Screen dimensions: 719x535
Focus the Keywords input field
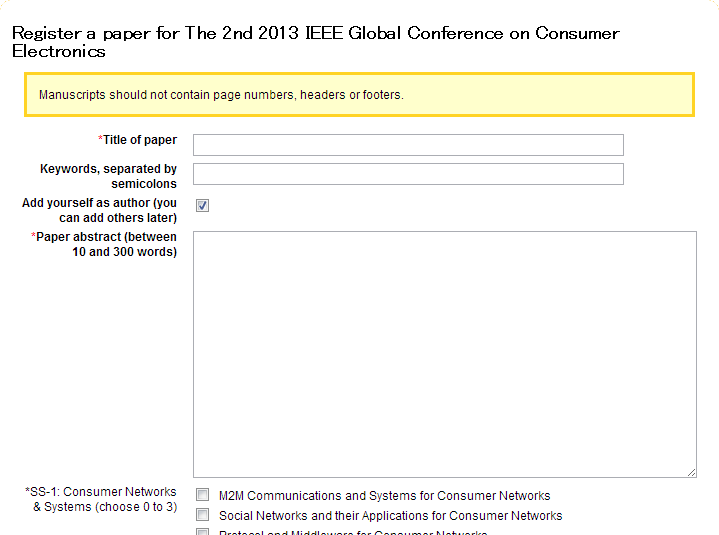(408, 174)
